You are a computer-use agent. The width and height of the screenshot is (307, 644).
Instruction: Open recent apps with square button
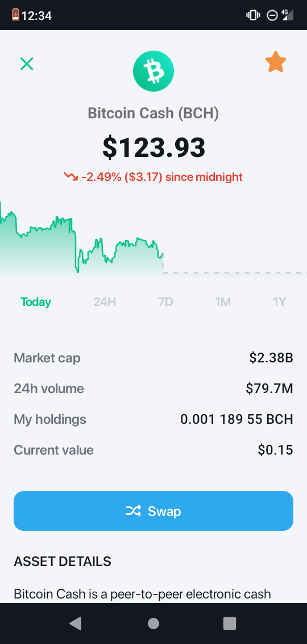[x=230, y=624]
